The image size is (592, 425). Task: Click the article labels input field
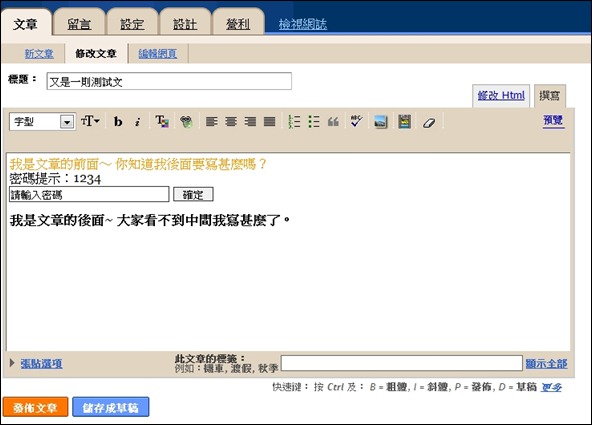[402, 363]
